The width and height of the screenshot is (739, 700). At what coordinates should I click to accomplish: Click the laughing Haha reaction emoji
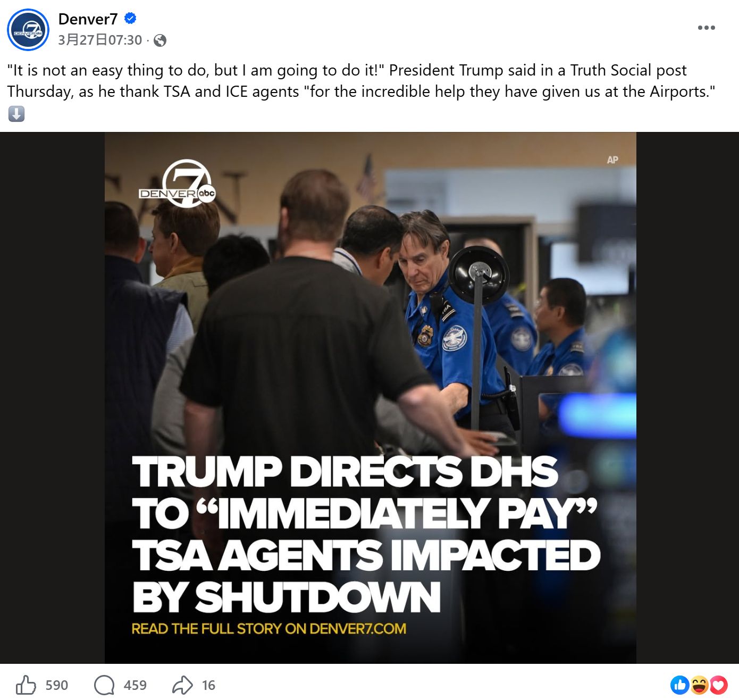699,685
